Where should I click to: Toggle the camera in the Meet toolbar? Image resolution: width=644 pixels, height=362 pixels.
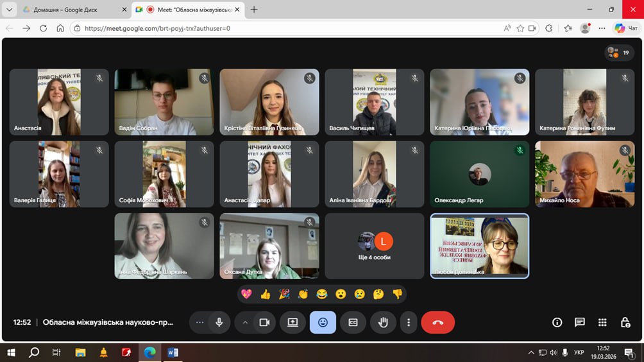click(264, 322)
